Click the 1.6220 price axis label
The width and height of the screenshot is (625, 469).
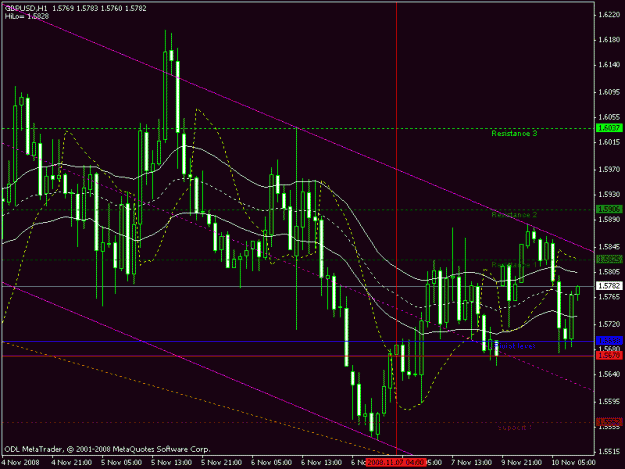point(609,15)
